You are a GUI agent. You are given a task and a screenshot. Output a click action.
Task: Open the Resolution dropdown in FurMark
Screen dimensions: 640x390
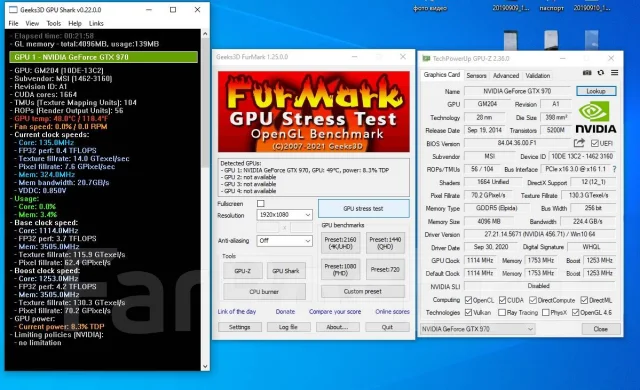[x=284, y=215]
